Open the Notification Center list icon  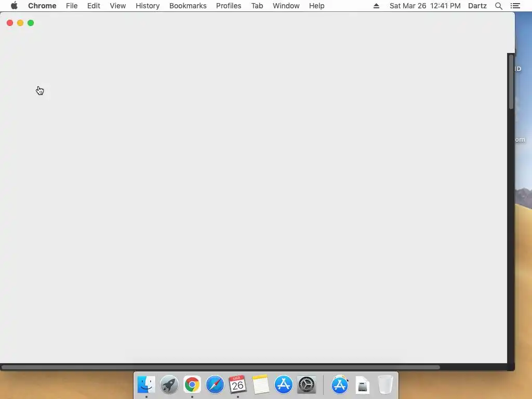pyautogui.click(x=515, y=6)
